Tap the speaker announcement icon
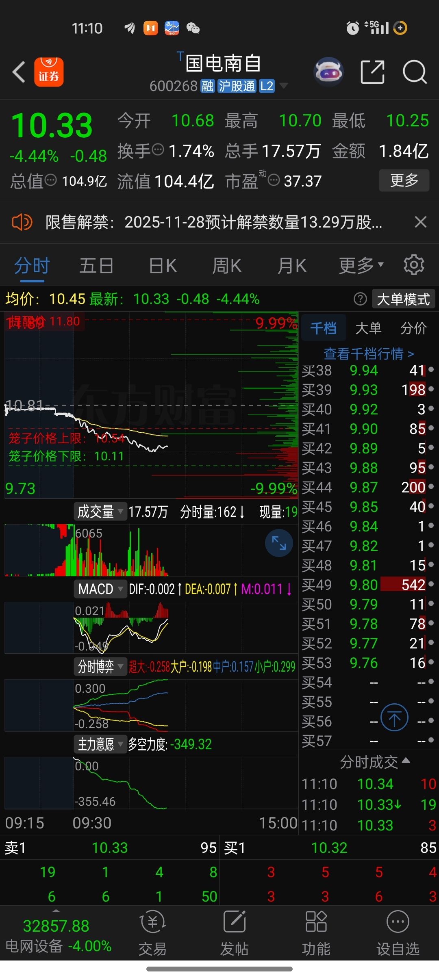This screenshot has height=980, width=439. (x=22, y=222)
